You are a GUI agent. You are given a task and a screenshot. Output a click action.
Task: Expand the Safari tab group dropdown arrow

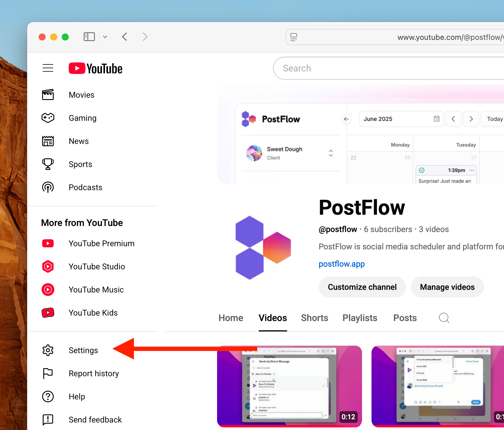pyautogui.click(x=105, y=37)
